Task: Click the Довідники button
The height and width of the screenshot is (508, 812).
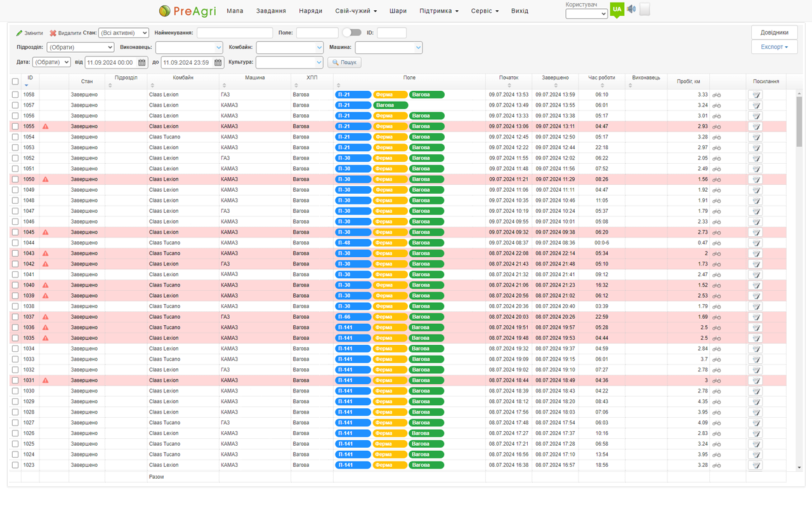Action: tap(775, 32)
